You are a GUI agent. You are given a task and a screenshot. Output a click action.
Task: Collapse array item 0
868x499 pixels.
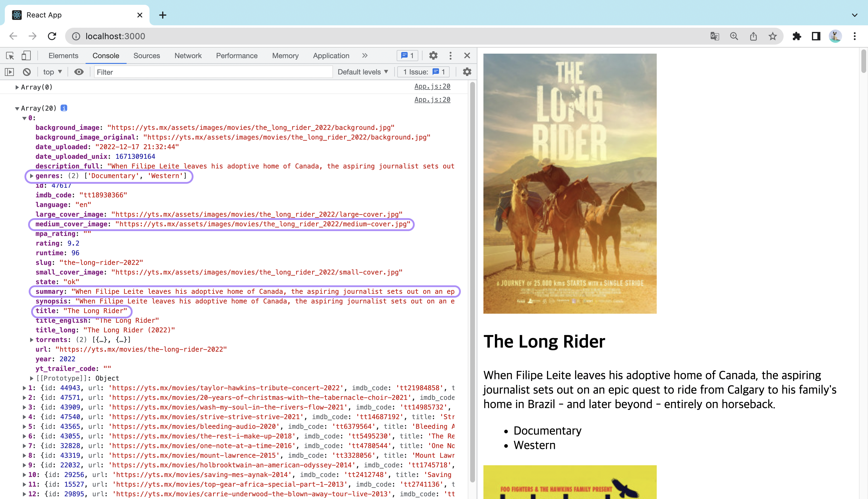(x=24, y=118)
